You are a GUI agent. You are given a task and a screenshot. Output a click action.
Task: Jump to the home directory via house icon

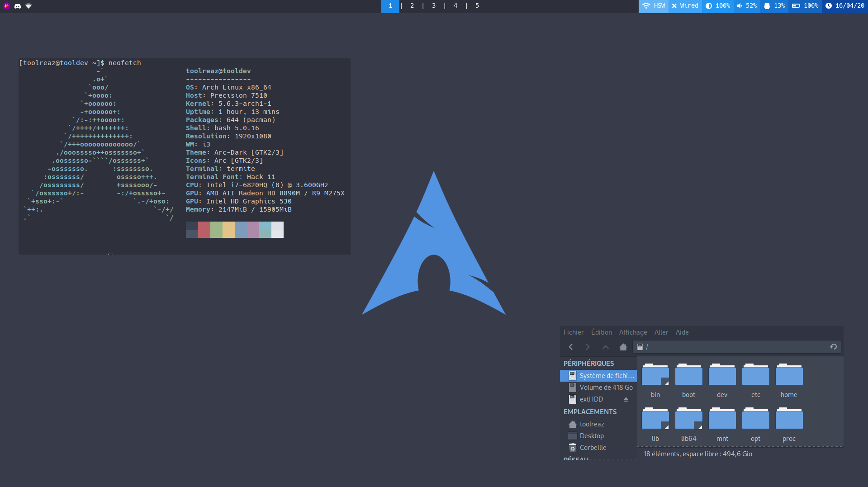623,347
